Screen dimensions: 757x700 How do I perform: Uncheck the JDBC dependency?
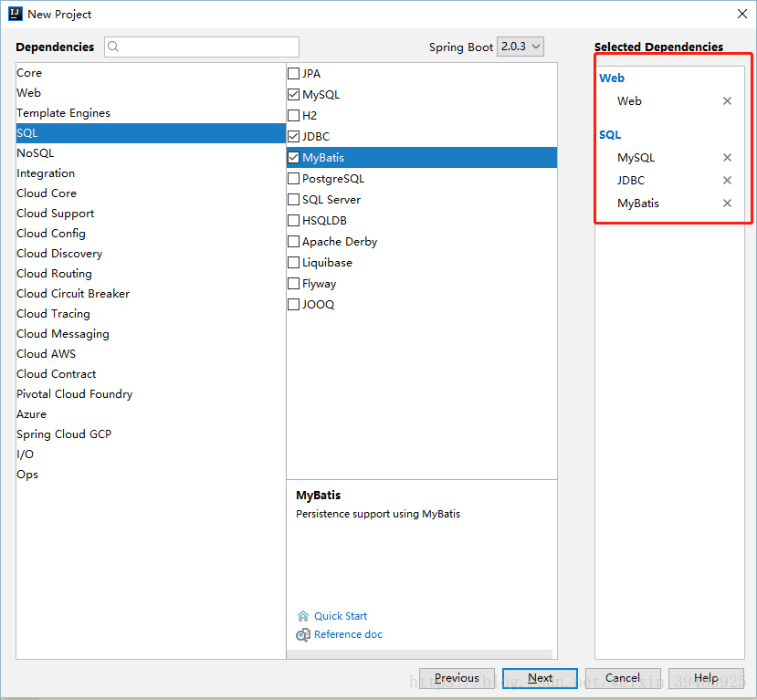pyautogui.click(x=293, y=137)
